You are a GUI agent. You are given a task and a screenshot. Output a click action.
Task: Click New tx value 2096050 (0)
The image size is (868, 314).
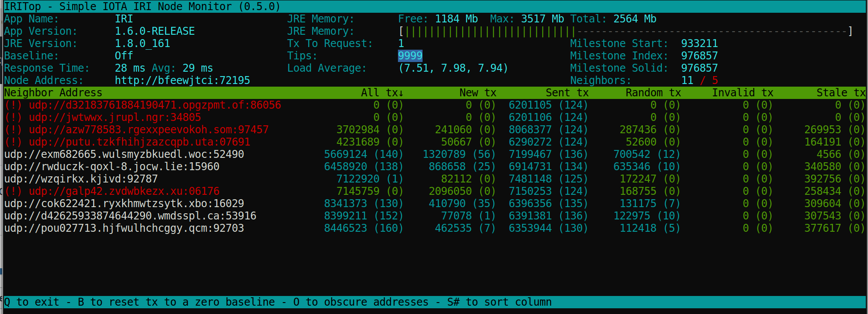[x=462, y=191]
